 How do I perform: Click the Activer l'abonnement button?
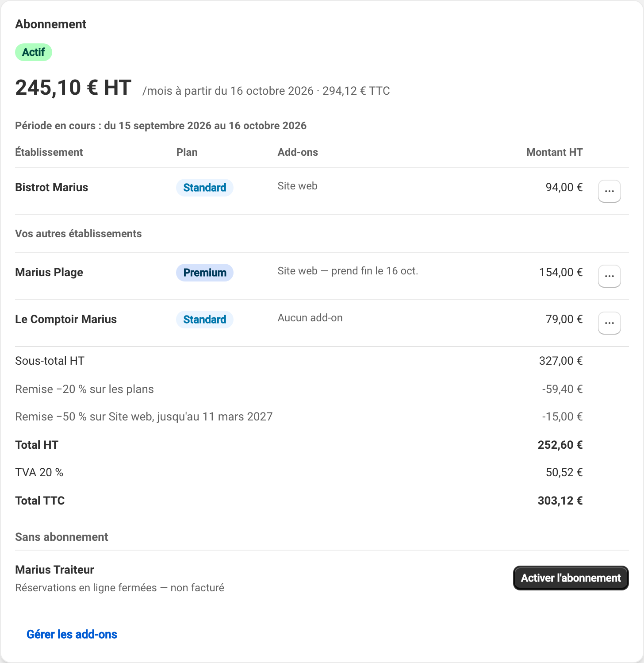(x=571, y=578)
